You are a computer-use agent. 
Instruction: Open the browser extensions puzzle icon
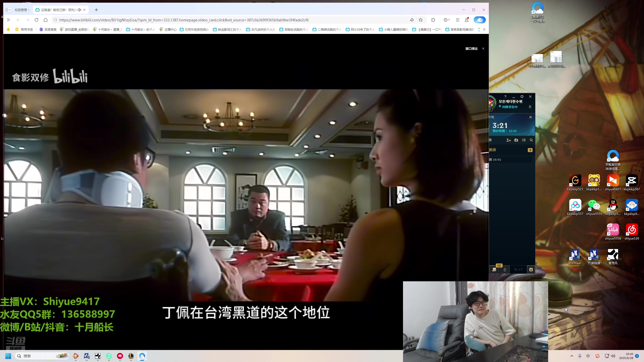coord(433,20)
